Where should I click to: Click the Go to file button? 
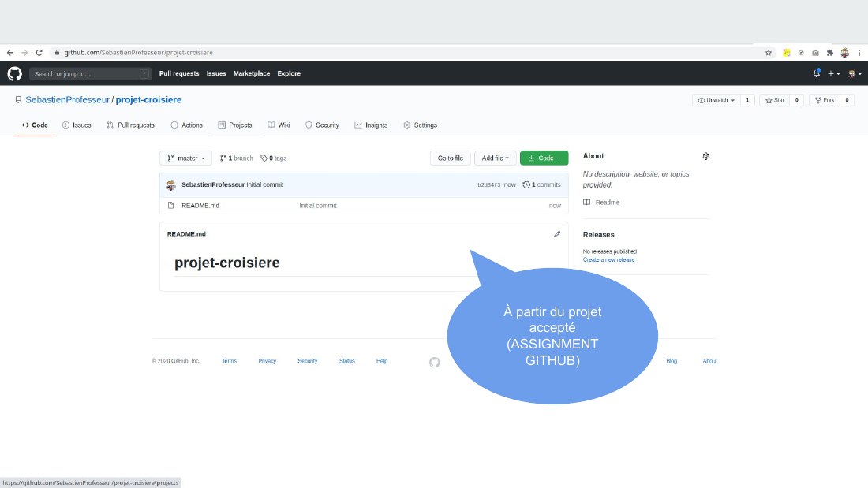(450, 158)
